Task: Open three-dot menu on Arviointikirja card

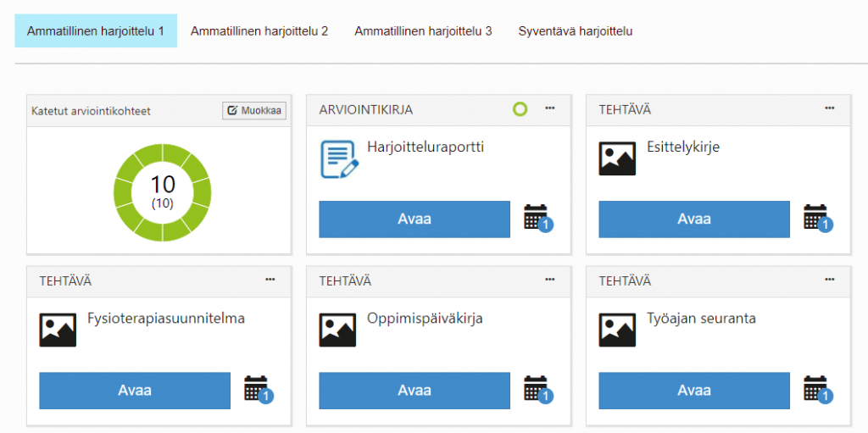Action: [x=549, y=108]
